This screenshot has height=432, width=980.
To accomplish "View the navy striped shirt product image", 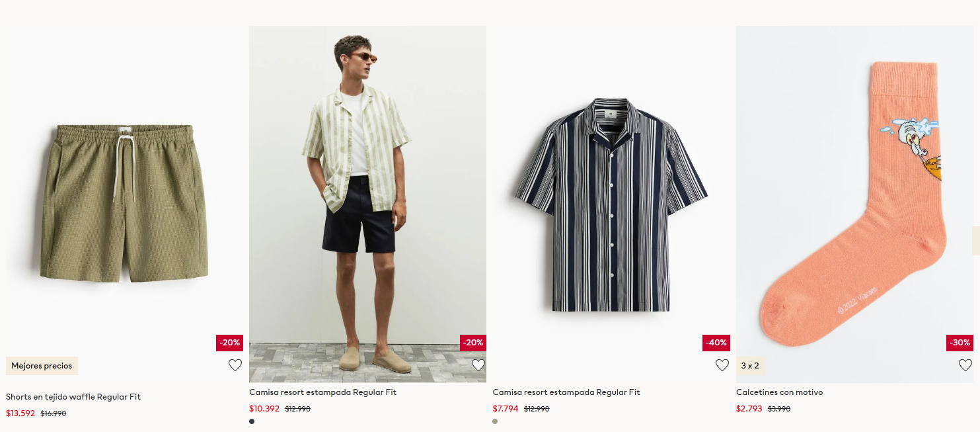I will click(x=611, y=204).
